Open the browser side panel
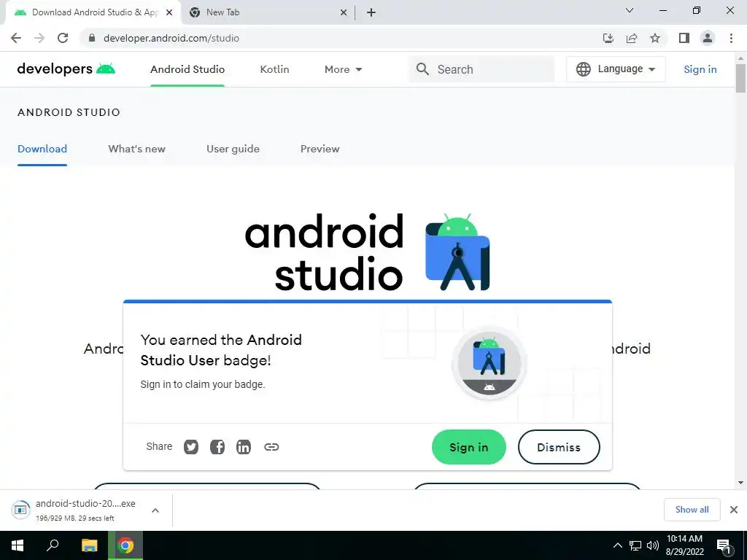This screenshot has width=747, height=560. pyautogui.click(x=684, y=38)
